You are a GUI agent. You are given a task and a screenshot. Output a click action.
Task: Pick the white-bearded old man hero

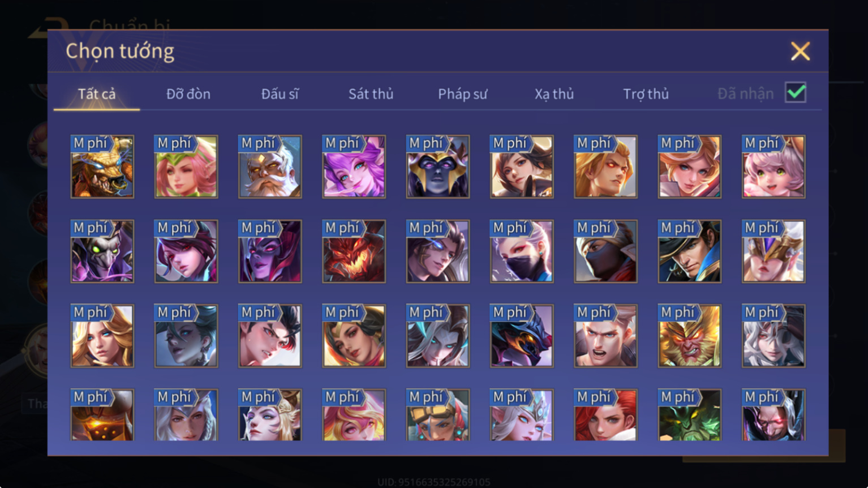(x=270, y=166)
